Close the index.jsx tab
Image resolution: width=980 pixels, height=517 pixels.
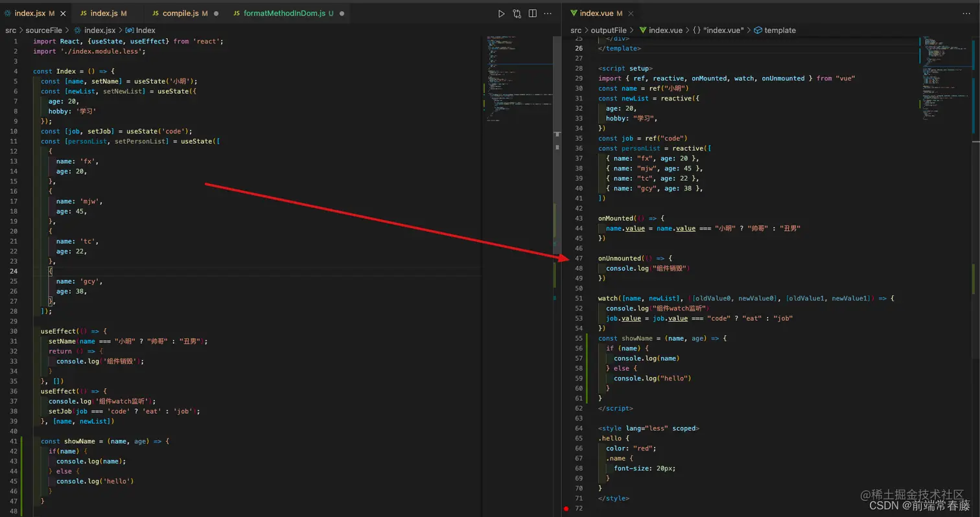click(x=63, y=13)
